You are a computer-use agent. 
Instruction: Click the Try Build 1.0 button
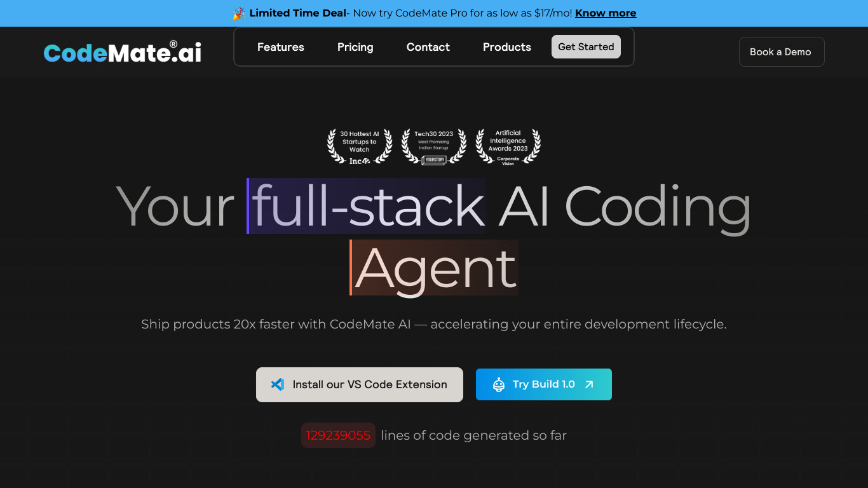pyautogui.click(x=544, y=384)
